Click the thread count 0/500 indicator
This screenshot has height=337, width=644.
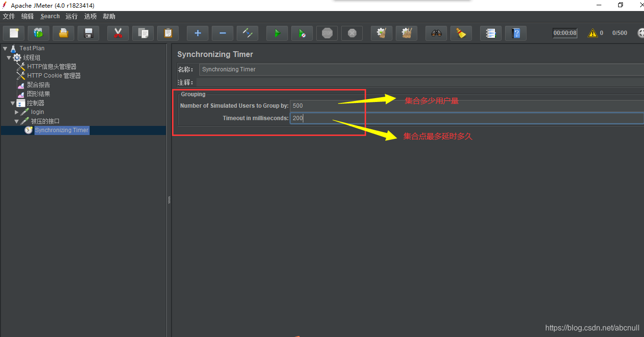(x=620, y=33)
